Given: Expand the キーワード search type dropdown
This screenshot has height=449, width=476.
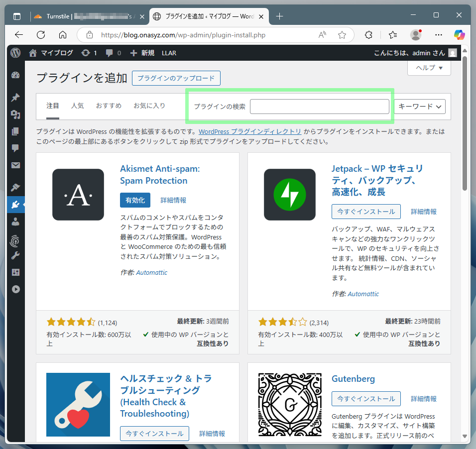Looking at the screenshot, I should (x=420, y=107).
